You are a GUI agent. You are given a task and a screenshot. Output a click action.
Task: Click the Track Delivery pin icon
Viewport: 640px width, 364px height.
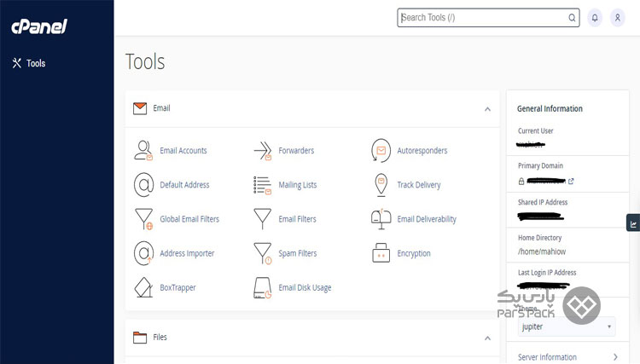click(381, 185)
